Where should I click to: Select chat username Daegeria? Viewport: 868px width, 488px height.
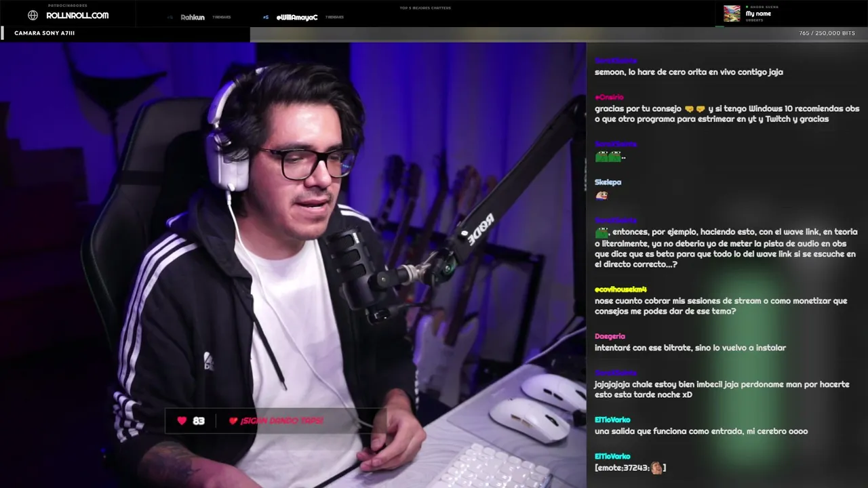(x=610, y=336)
